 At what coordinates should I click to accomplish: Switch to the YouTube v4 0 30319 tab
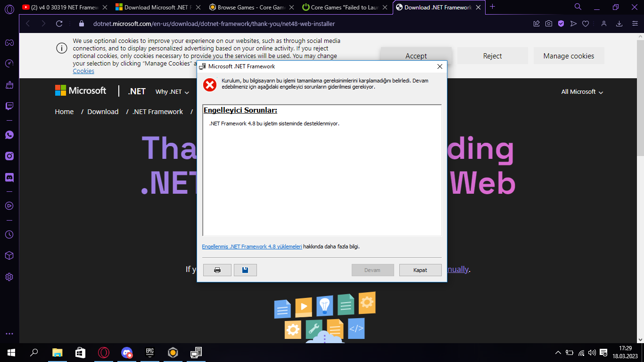tap(65, 7)
